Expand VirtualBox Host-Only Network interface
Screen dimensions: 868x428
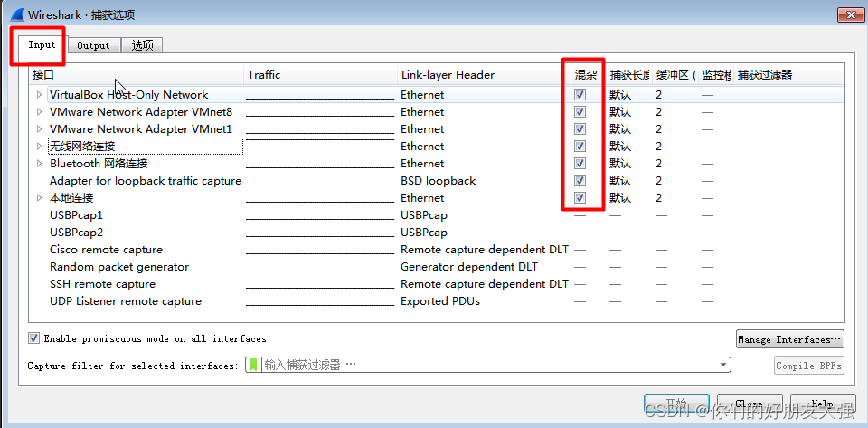click(x=39, y=95)
